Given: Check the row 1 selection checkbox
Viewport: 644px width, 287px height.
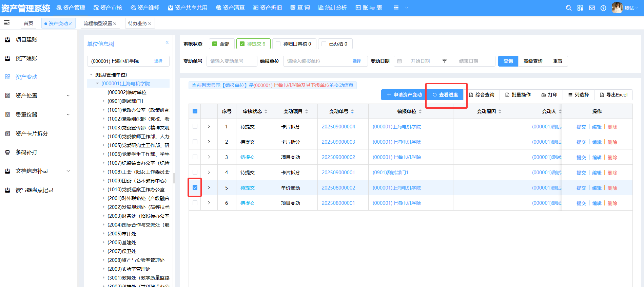Looking at the screenshot, I should pyautogui.click(x=195, y=126).
